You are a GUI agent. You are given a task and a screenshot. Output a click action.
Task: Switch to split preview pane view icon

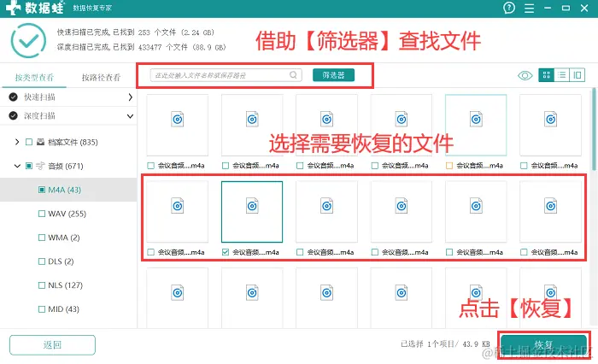(577, 75)
